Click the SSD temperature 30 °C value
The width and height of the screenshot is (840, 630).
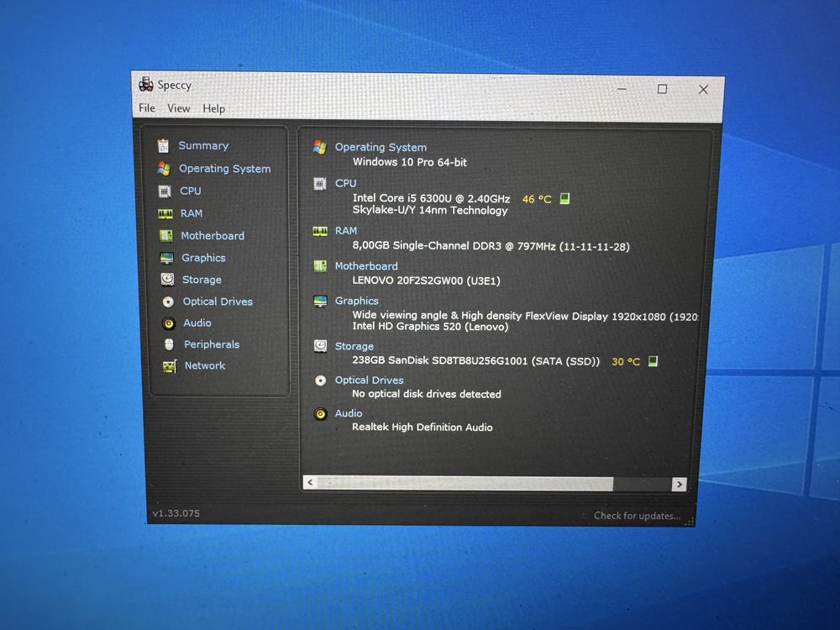coord(626,361)
